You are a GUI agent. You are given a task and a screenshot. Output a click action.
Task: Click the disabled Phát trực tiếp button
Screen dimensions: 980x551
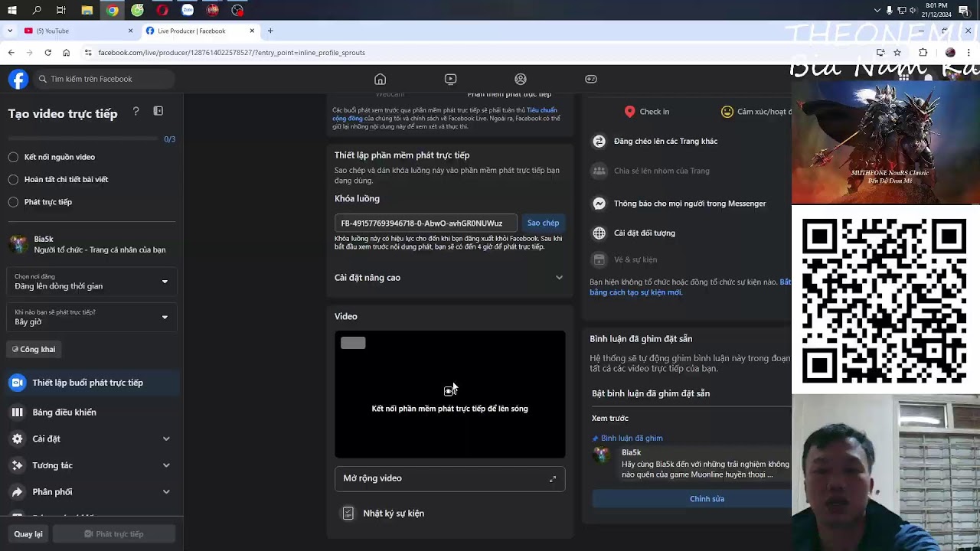(113, 534)
